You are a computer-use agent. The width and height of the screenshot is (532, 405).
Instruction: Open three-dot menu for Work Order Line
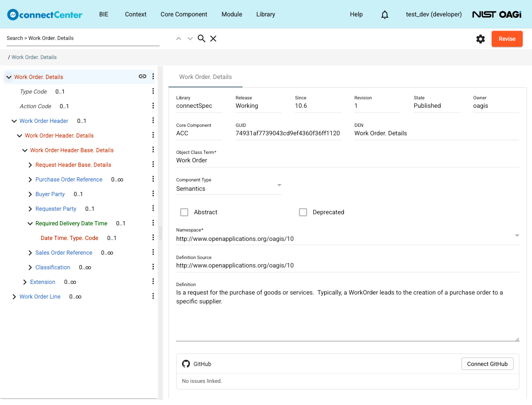(153, 296)
